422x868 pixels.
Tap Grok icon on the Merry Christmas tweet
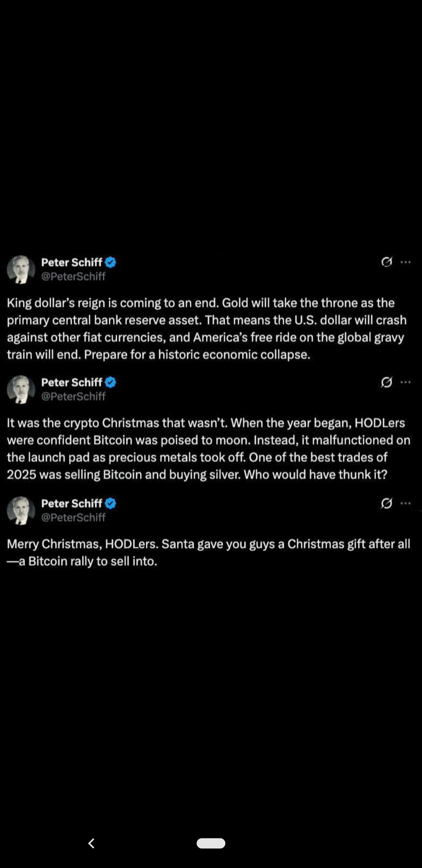pos(386,503)
